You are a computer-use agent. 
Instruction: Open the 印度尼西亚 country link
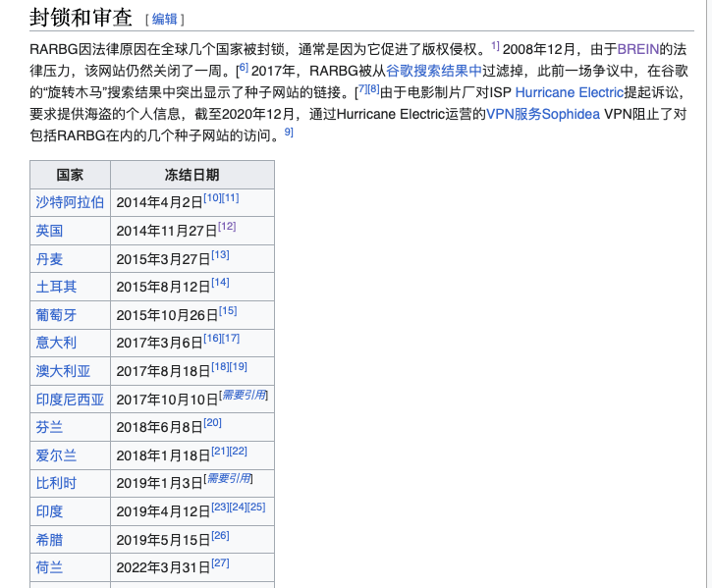(70, 400)
